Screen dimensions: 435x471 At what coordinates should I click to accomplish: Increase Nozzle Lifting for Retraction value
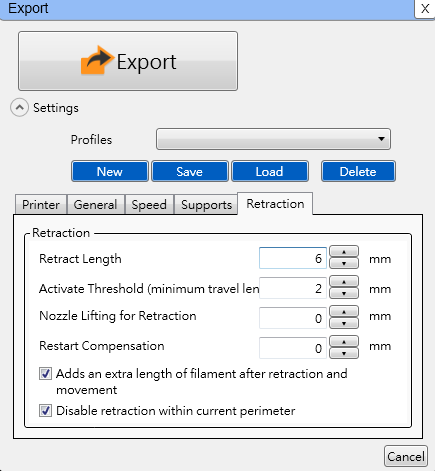tap(344, 312)
